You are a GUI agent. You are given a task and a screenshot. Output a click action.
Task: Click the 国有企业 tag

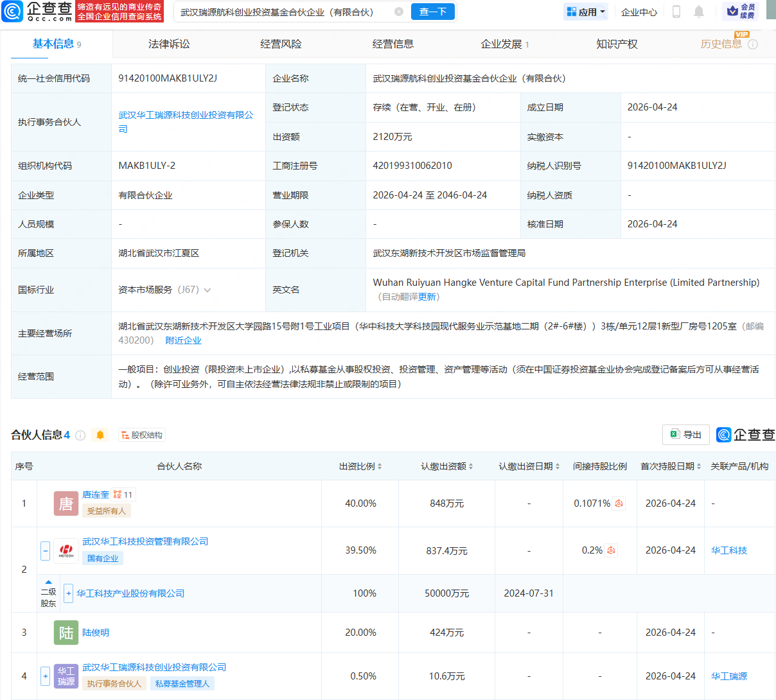click(103, 558)
